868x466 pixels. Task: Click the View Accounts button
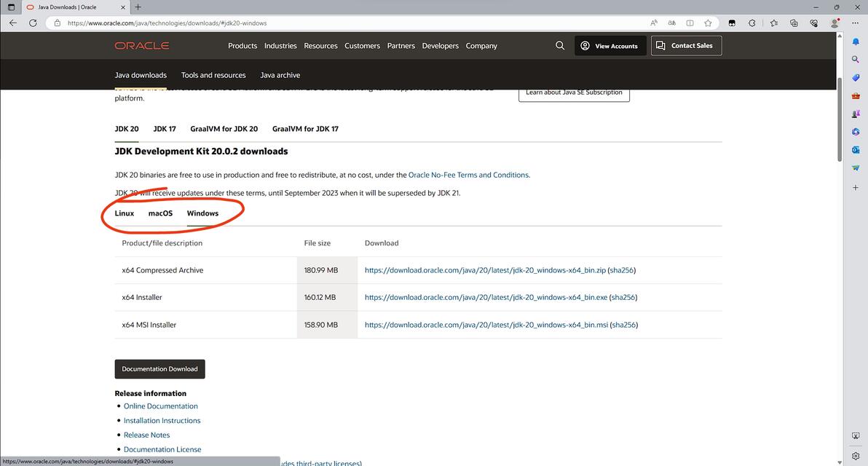[610, 46]
